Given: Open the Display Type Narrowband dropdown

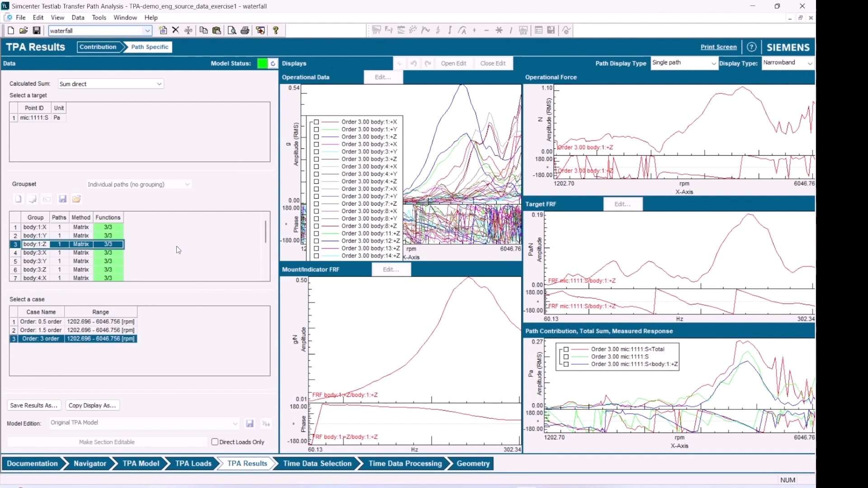Looking at the screenshot, I should pyautogui.click(x=810, y=63).
